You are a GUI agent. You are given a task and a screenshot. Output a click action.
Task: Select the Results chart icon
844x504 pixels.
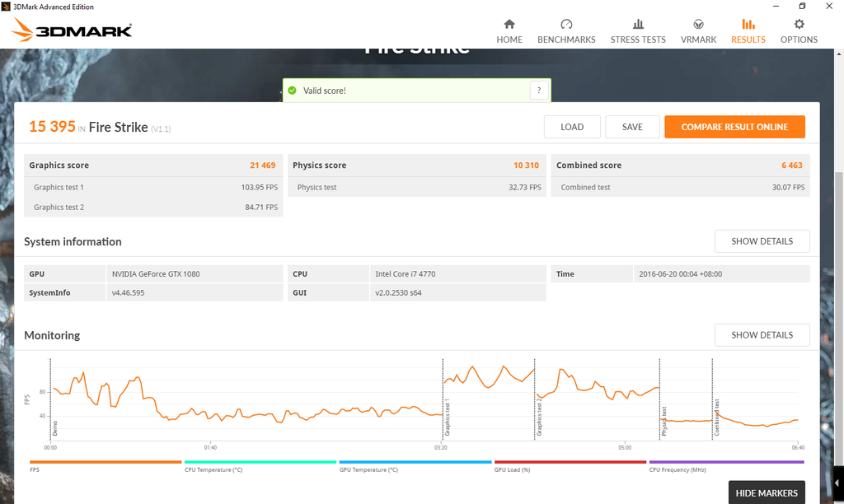[x=748, y=24]
